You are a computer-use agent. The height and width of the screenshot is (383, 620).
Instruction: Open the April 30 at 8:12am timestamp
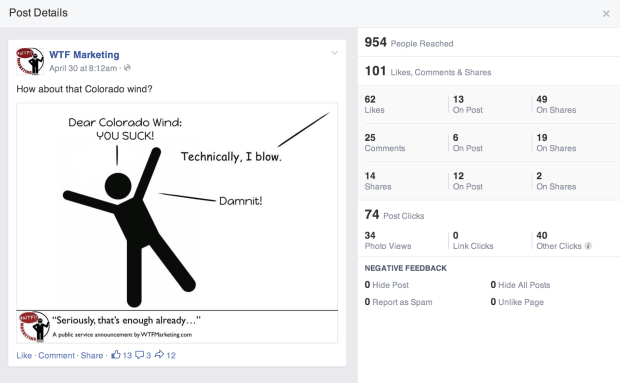pos(83,68)
